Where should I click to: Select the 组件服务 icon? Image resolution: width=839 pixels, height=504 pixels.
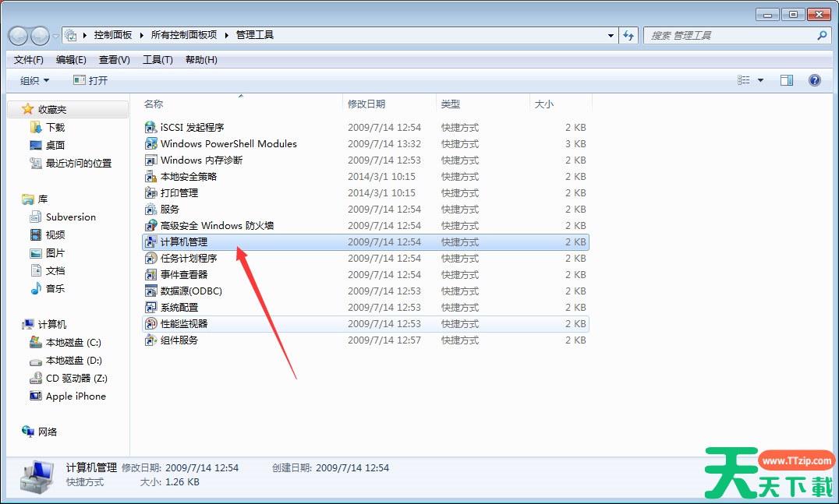[151, 340]
